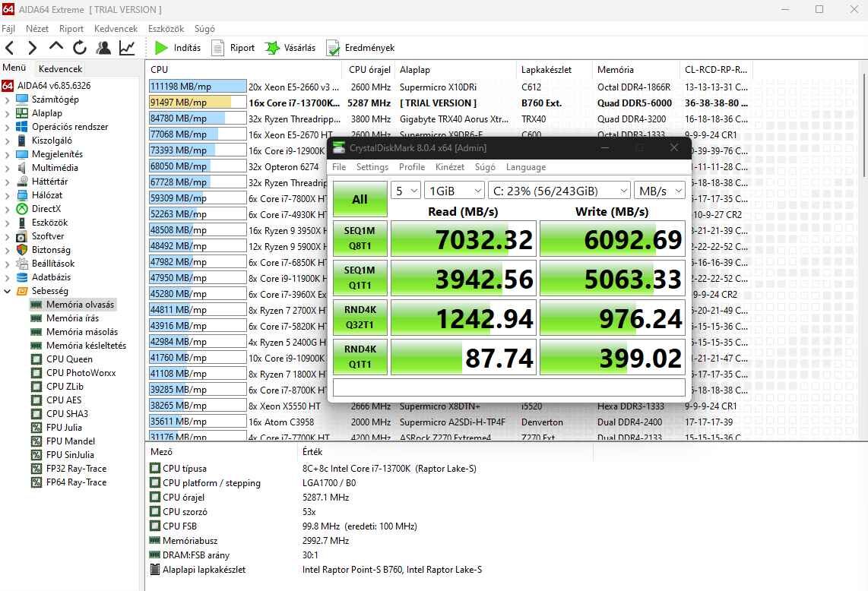Run the SEQ1M Q1T1 test
The height and width of the screenshot is (591, 868).
pos(360,278)
